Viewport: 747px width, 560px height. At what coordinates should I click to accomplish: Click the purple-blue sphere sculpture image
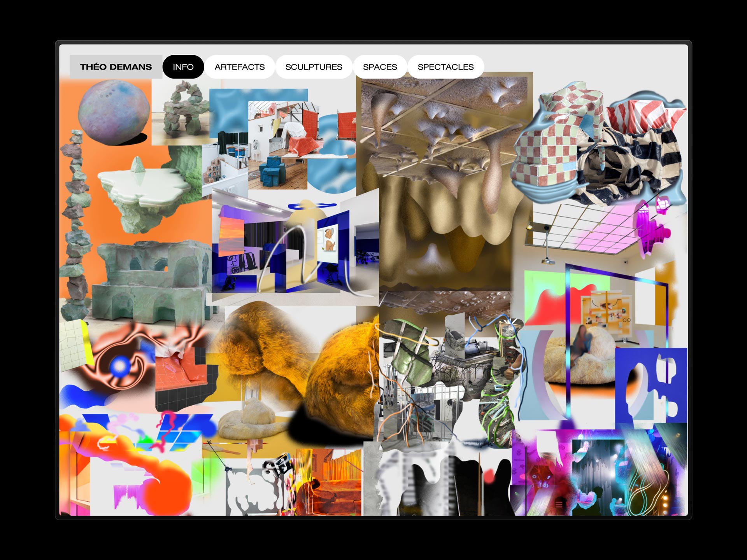tap(114, 112)
